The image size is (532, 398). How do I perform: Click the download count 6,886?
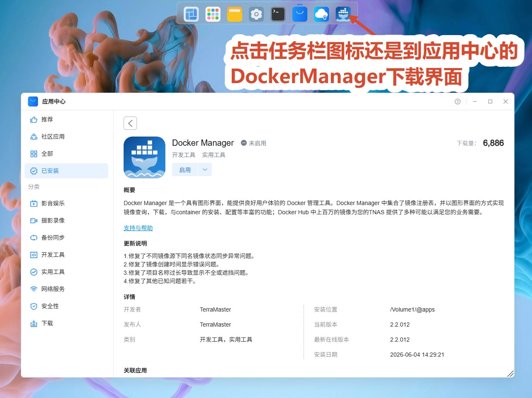coord(493,143)
